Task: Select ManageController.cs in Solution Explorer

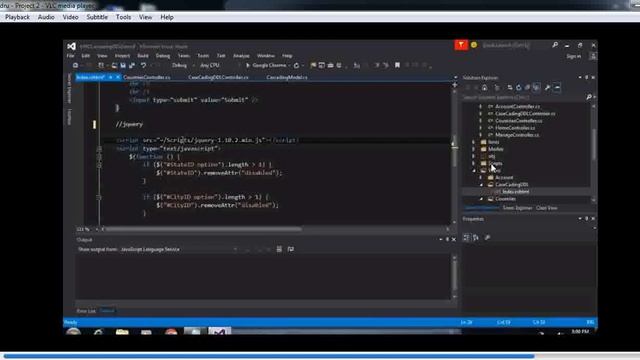Action: click(517, 135)
